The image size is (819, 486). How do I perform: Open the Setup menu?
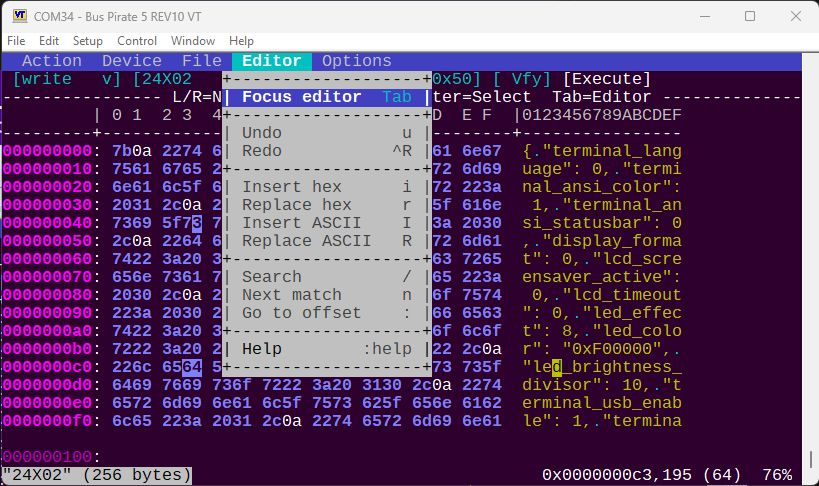point(87,41)
